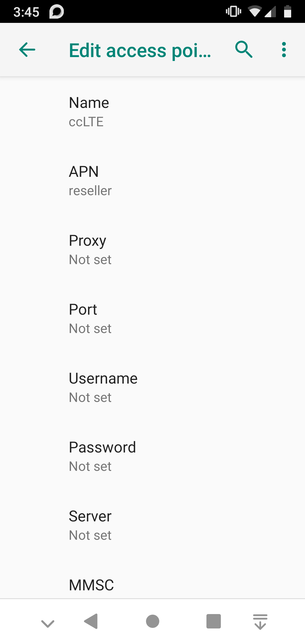
Task: Select the Port setting row
Action: coord(152,319)
